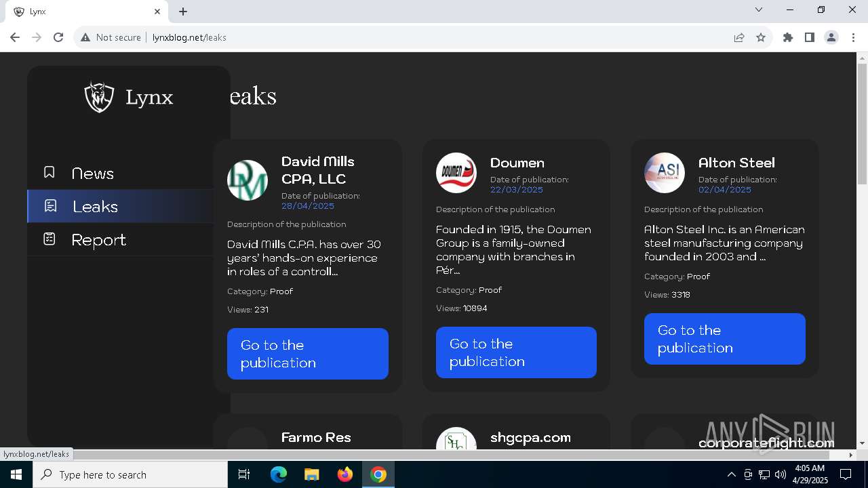Click the Doumen card title
Viewport: 868px width, 488px height.
[x=517, y=163]
